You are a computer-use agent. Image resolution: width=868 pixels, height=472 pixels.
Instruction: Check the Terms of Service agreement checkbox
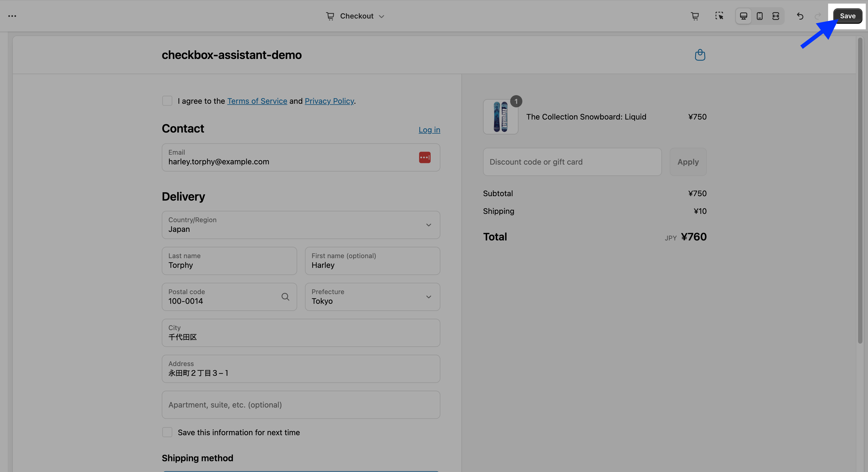(167, 101)
